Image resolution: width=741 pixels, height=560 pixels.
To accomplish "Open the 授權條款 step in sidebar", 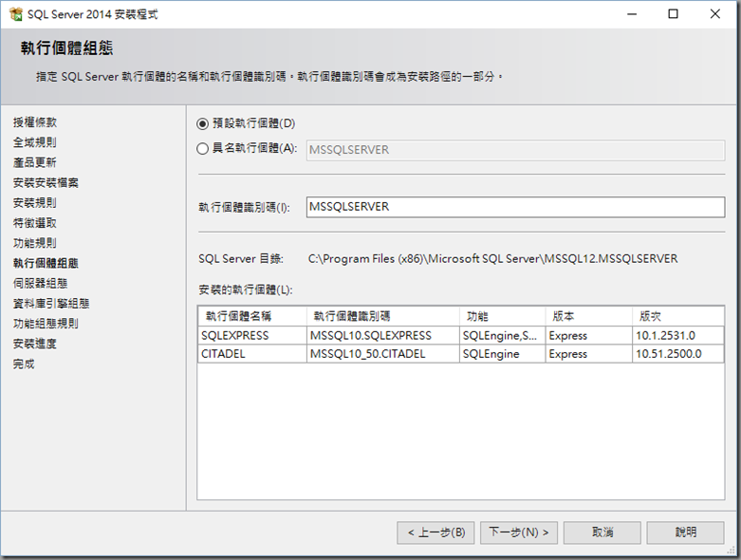I will point(35,122).
